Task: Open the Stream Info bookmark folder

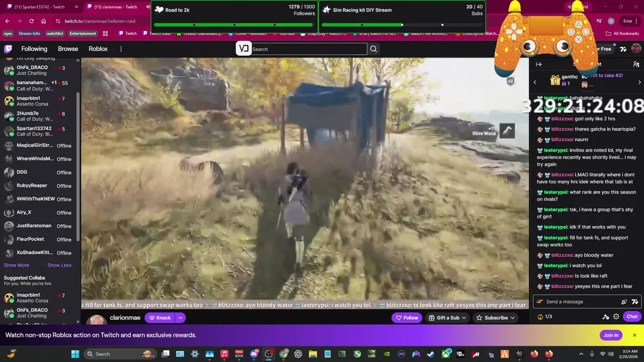Action: 29,34
